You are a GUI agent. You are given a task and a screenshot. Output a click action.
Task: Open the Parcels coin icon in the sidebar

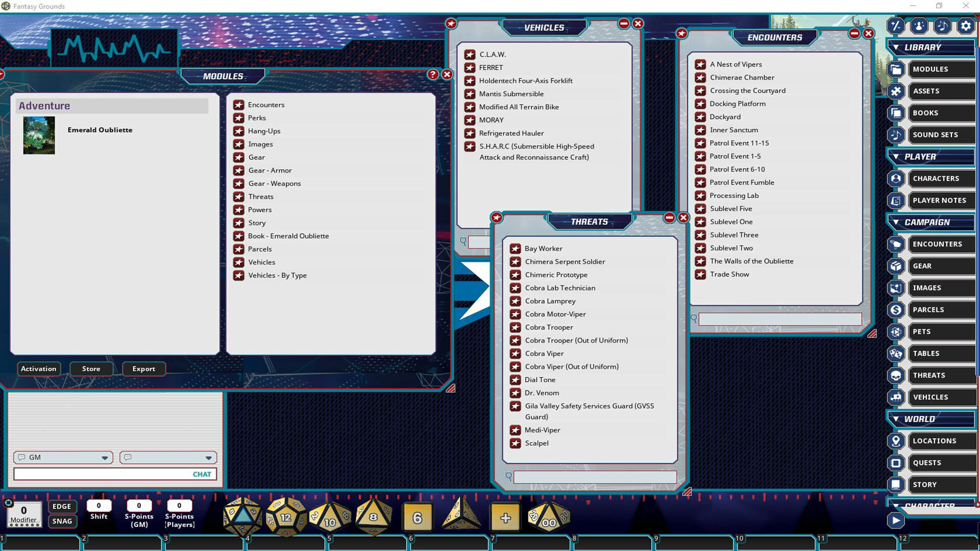[896, 310]
